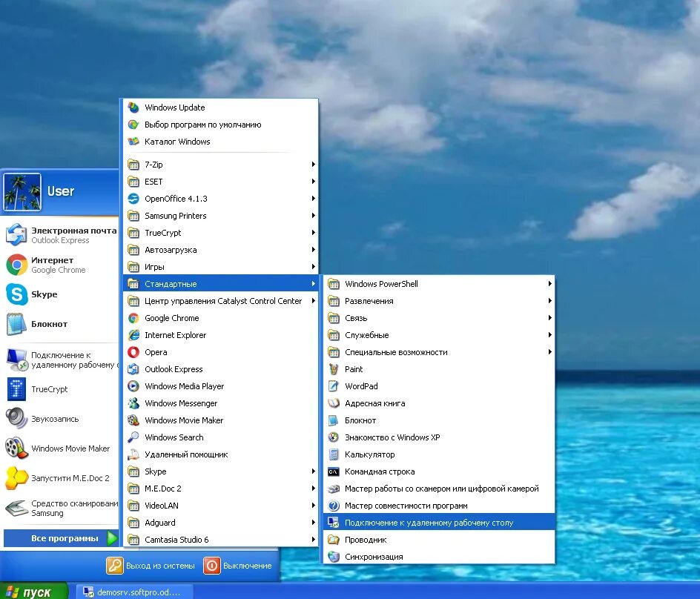The height and width of the screenshot is (599, 700).
Task: Launch Internet Explorer from its icon
Action: 133,335
